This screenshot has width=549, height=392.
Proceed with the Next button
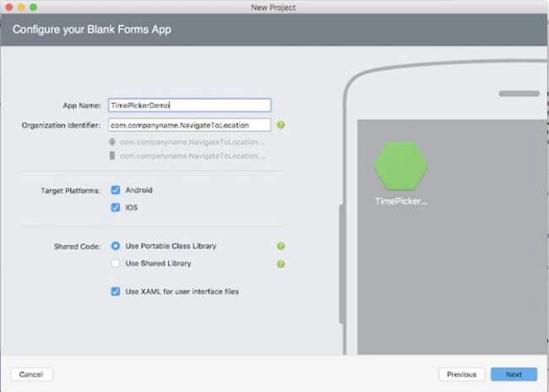[514, 374]
